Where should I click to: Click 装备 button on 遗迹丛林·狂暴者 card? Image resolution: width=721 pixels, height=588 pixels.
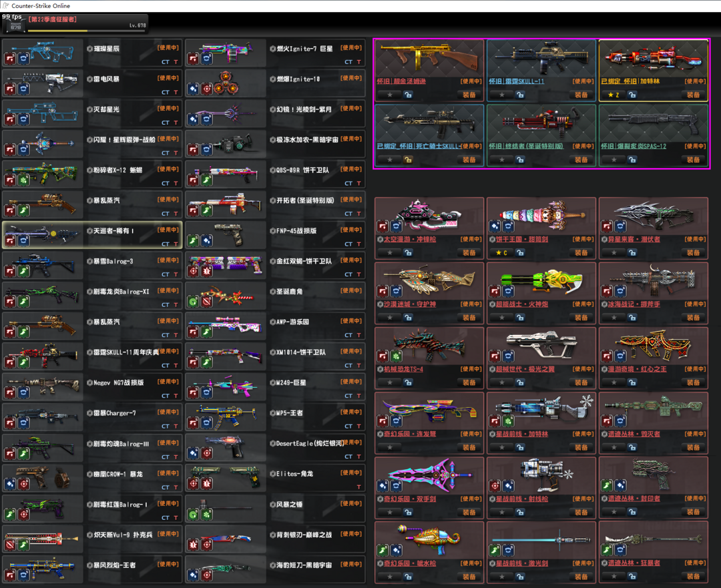tap(694, 577)
